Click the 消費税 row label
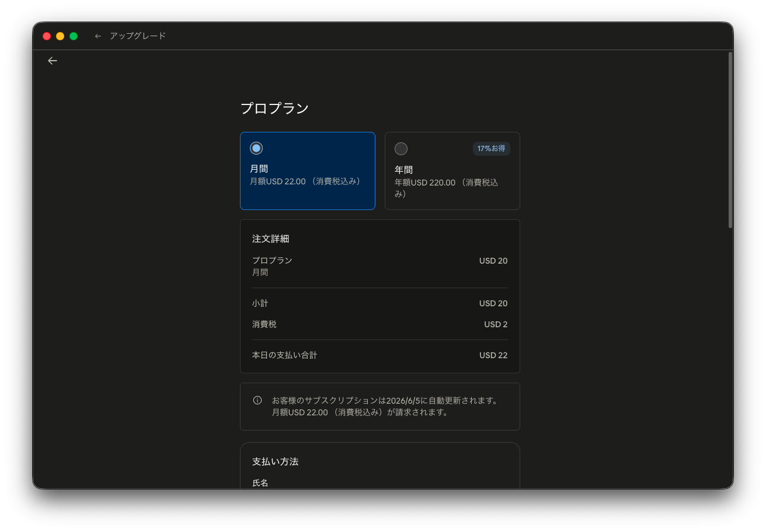This screenshot has height=532, width=766. (264, 324)
